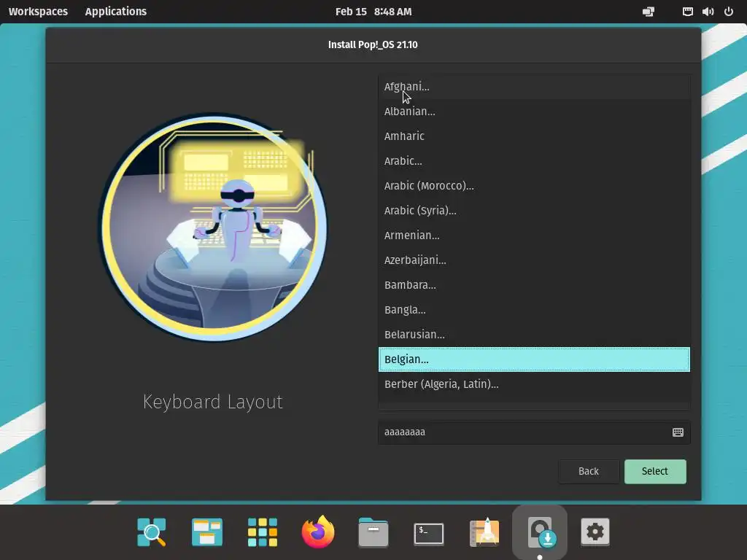The image size is (747, 560).
Task: Click the highlighted Belgian... layout row
Action: [x=534, y=359]
